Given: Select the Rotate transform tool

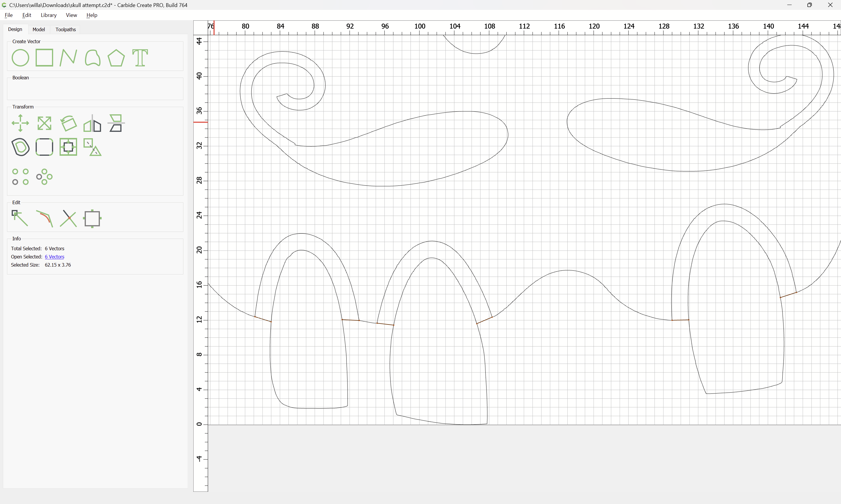Looking at the screenshot, I should pyautogui.click(x=68, y=123).
